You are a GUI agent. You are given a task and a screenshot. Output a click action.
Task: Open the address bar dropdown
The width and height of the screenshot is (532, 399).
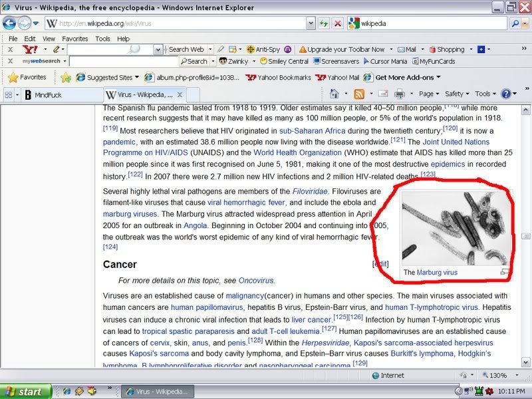311,23
